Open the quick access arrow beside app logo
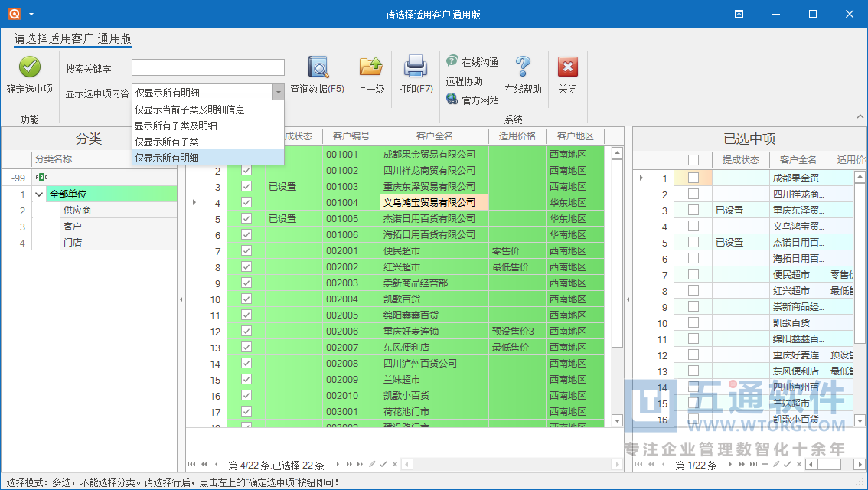The image size is (868, 490). (x=31, y=14)
